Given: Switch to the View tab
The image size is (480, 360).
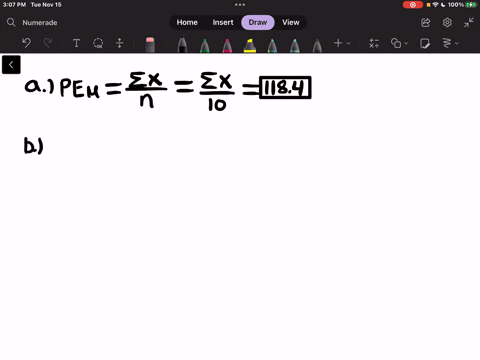Looking at the screenshot, I should click(x=291, y=22).
